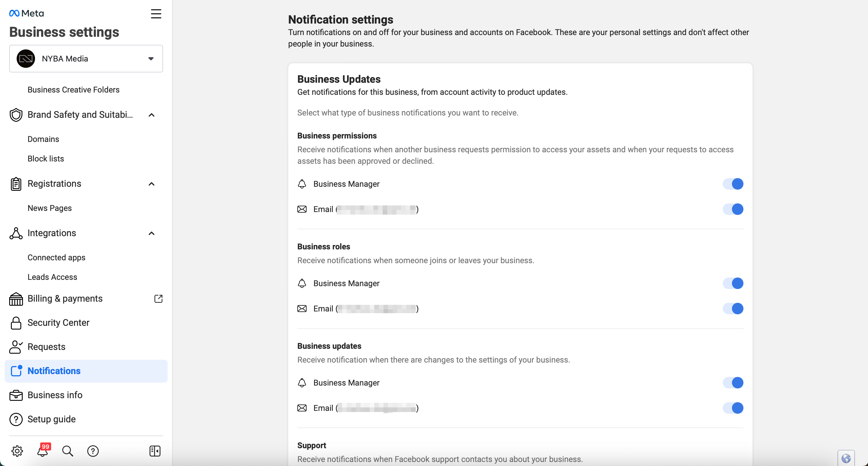
Task: Toggle Business Manager under Business updates
Action: 733,383
